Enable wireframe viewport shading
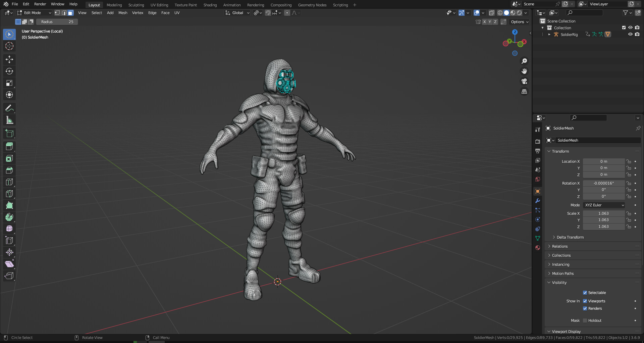 pyautogui.click(x=500, y=13)
